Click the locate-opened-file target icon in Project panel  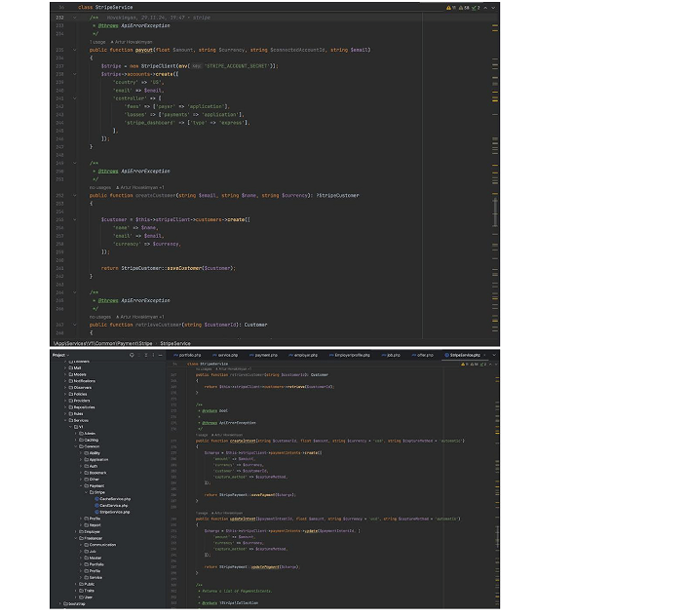[132, 355]
